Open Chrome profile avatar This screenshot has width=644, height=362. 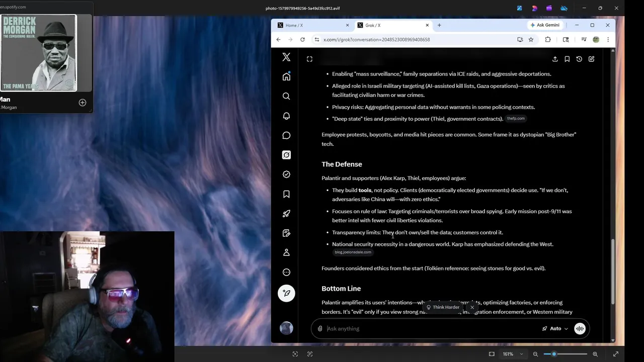tap(596, 40)
